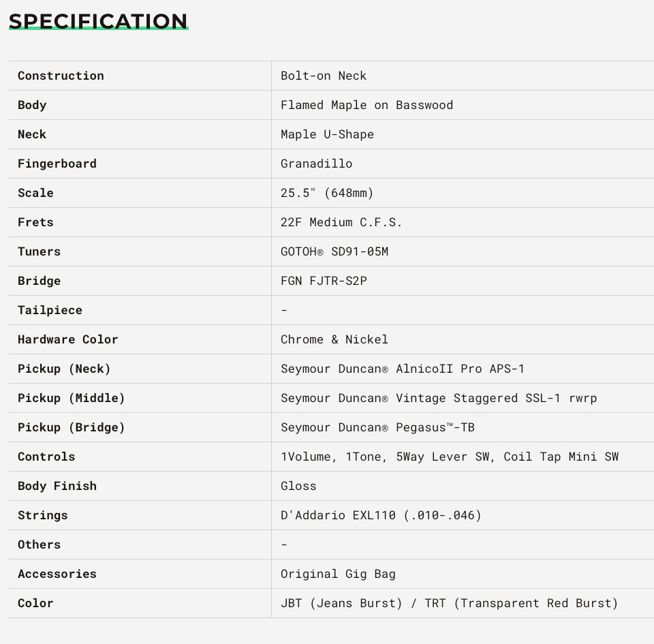Select the Construction row label

(x=61, y=76)
